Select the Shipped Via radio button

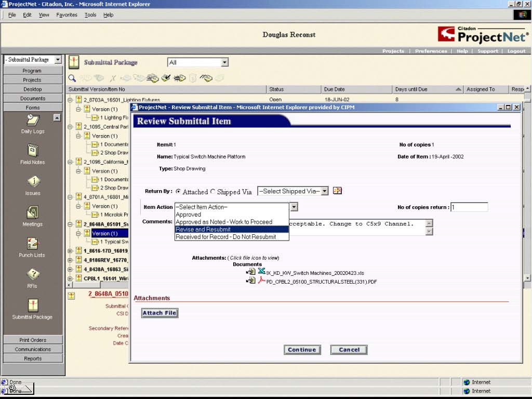pyautogui.click(x=212, y=191)
